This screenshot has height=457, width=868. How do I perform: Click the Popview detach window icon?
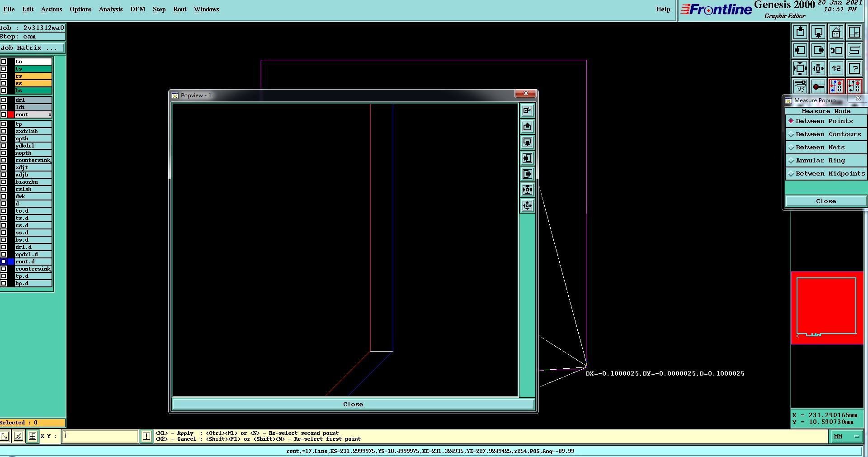click(527, 111)
